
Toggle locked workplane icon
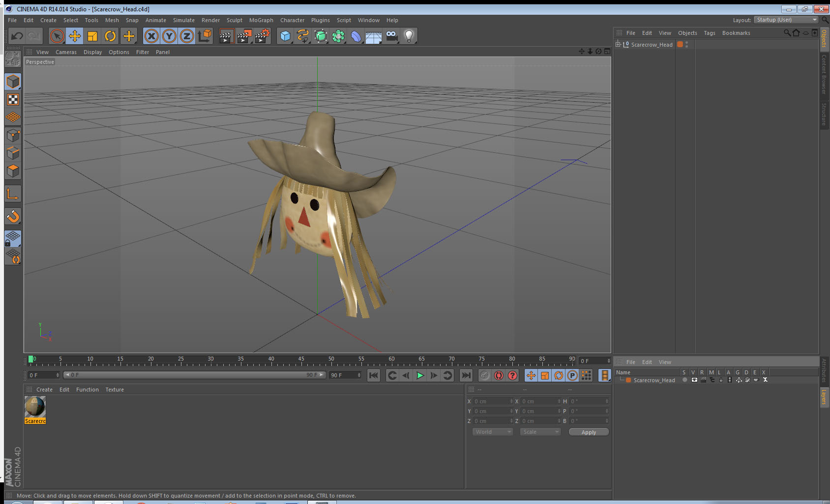(x=13, y=239)
